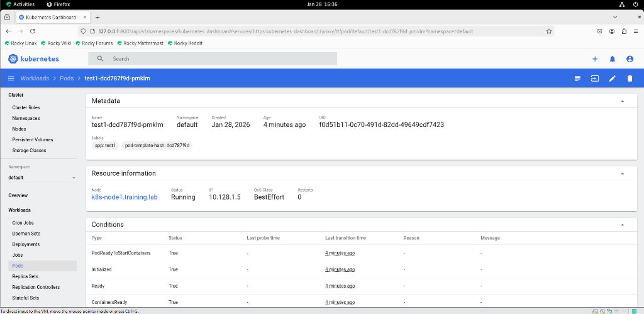Bookmark this page star icon
Image resolution: width=644 pixels, height=314 pixels.
click(548, 31)
